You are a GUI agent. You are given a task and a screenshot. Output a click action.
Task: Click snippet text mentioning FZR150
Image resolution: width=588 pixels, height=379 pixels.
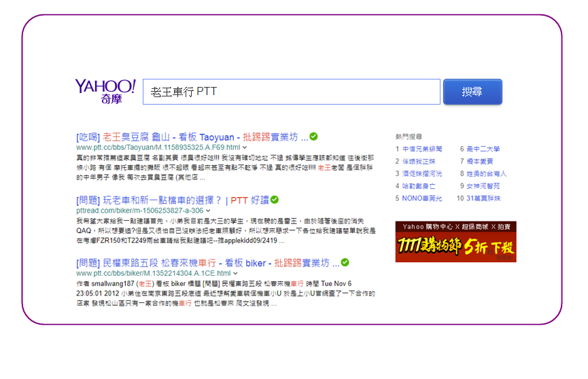coord(226,230)
